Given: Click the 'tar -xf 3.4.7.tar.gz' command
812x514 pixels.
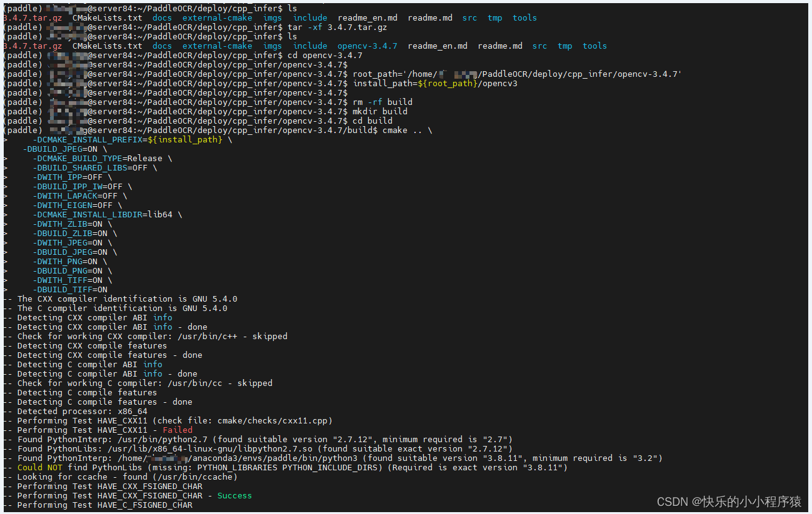Looking at the screenshot, I should pyautogui.click(x=338, y=27).
